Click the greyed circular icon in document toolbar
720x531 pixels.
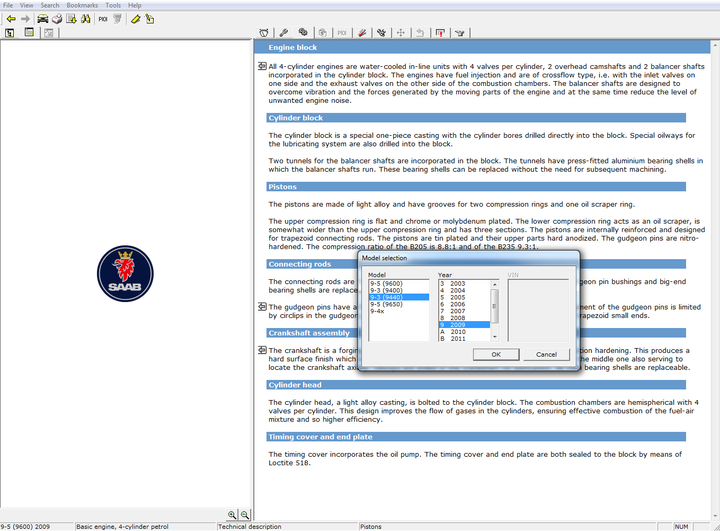tap(322, 33)
